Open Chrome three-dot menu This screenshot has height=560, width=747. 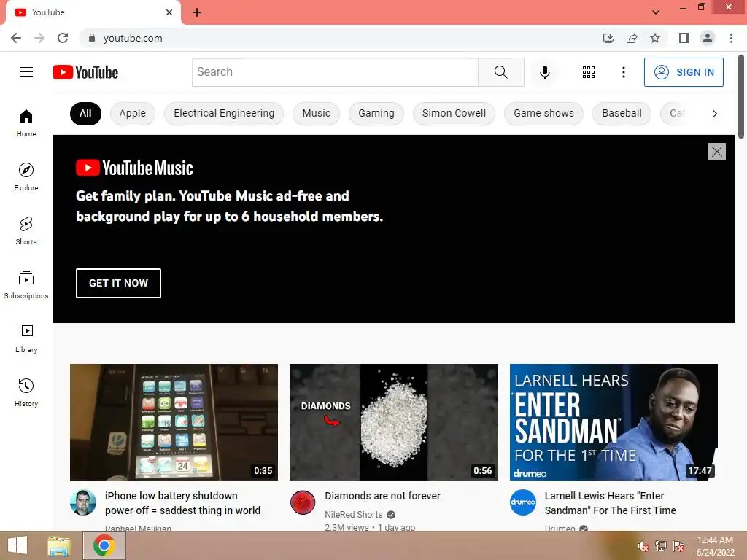point(731,38)
